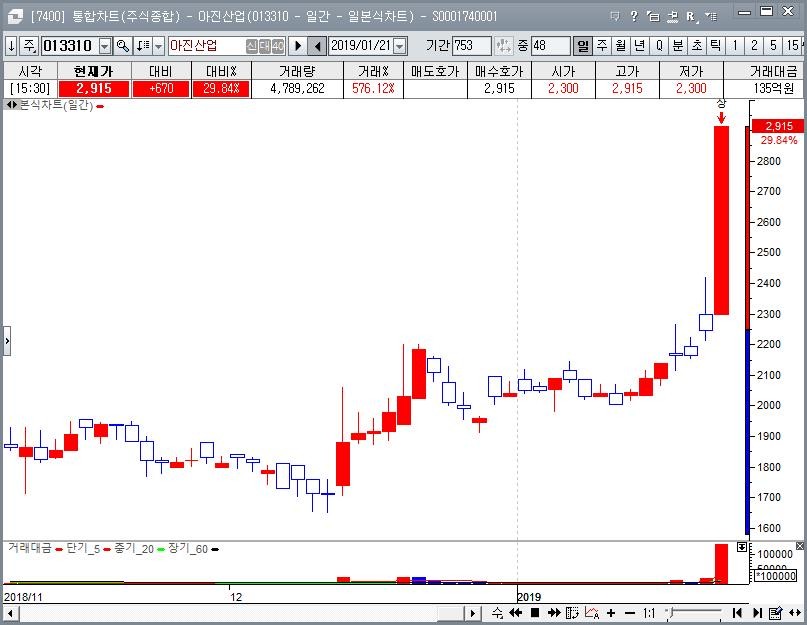
Task: Jump to first data with skip-start icon
Action: [737, 612]
